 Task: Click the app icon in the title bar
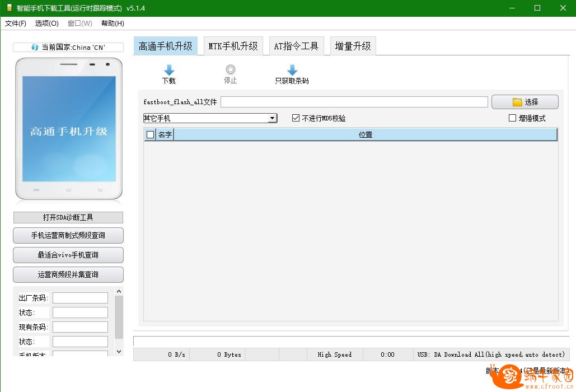point(9,8)
